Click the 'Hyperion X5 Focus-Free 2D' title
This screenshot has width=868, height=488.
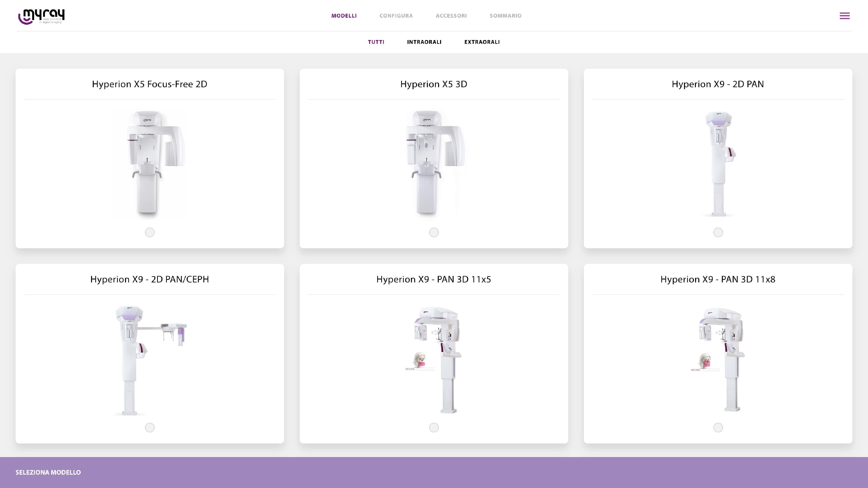tap(150, 84)
